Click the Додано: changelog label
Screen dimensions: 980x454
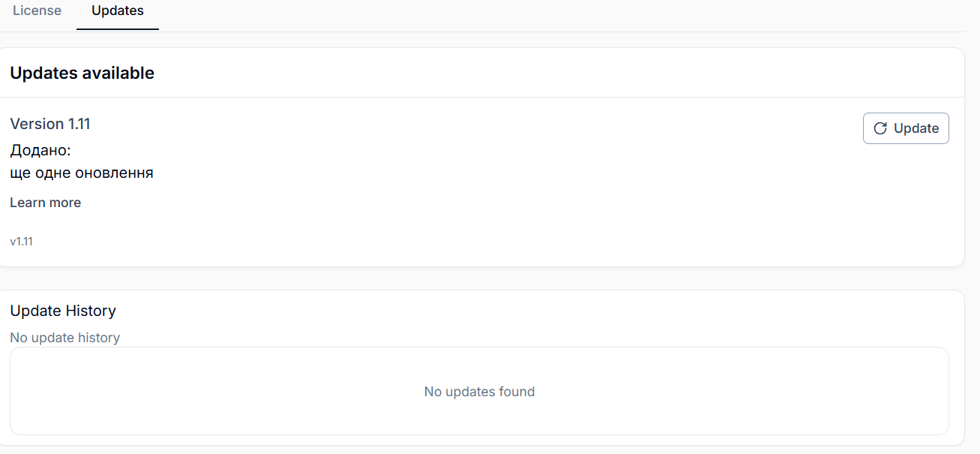pos(40,150)
